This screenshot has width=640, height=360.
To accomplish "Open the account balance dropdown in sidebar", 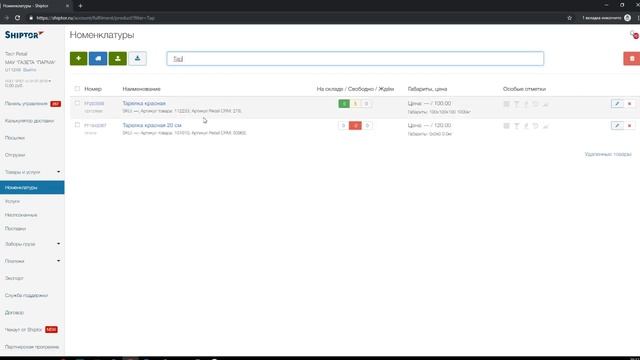I will click(x=28, y=83).
